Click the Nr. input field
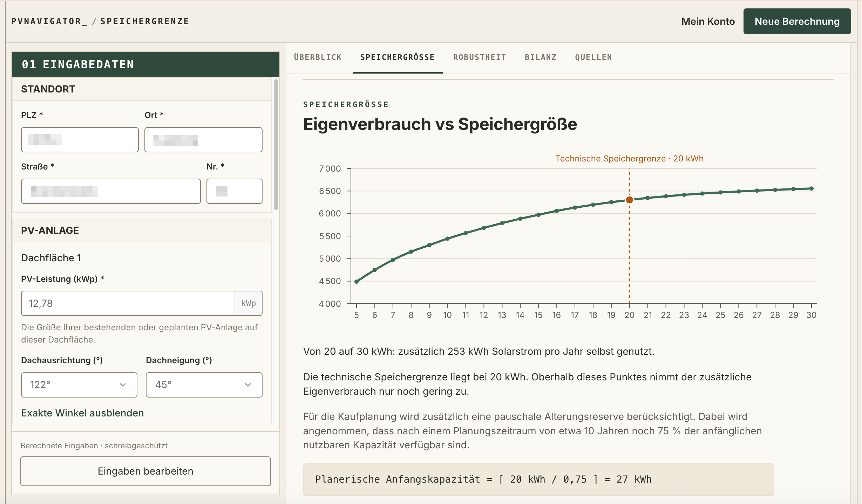This screenshot has width=862, height=504. point(234,191)
